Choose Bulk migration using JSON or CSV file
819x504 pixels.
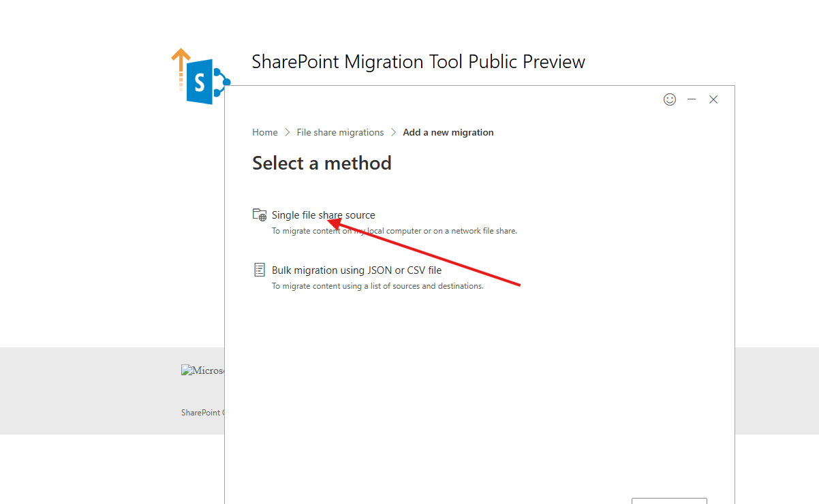(356, 270)
